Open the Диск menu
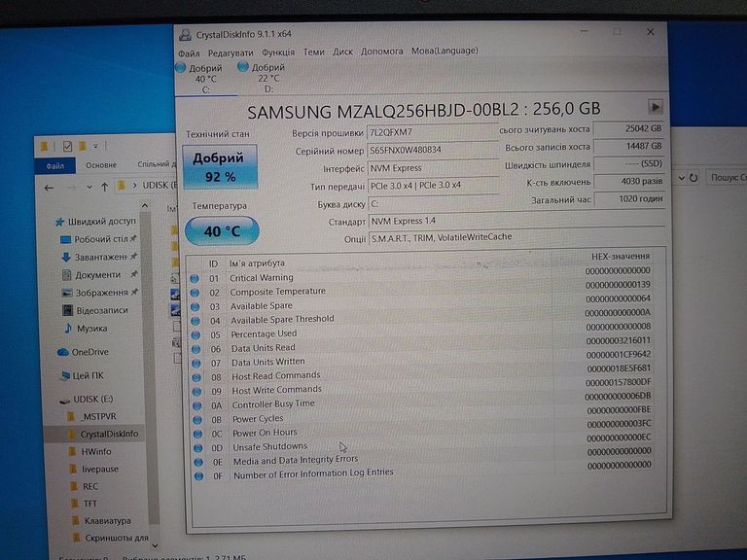This screenshot has width=747, height=560. [x=342, y=51]
